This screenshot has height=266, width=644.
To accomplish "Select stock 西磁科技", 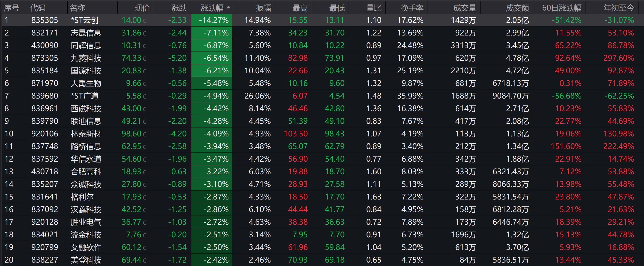I will click(86, 109).
